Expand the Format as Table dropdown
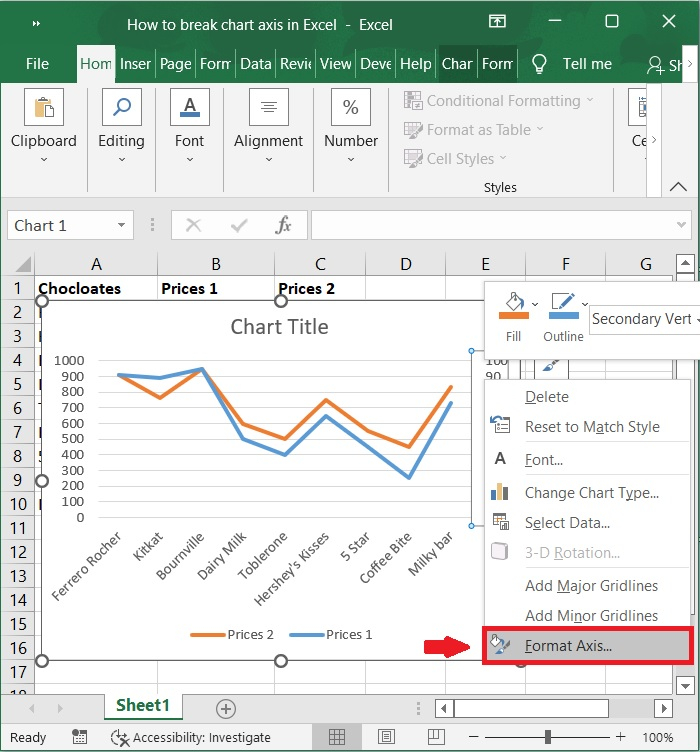Screen dimensions: 700x752 click(x=540, y=129)
